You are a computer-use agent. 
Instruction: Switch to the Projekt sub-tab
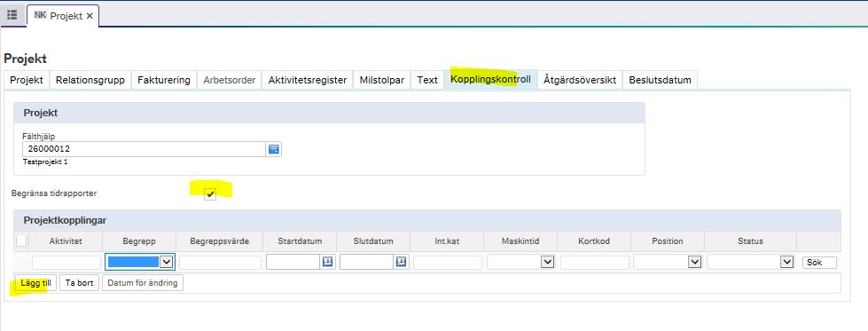pos(27,80)
